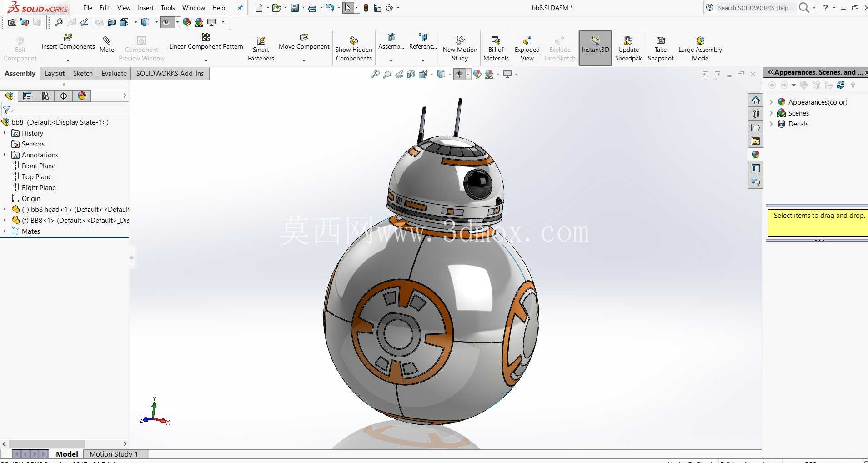Open SOLIDWORKS Forum in task pane
Image resolution: width=868 pixels, height=463 pixels.
tap(756, 182)
